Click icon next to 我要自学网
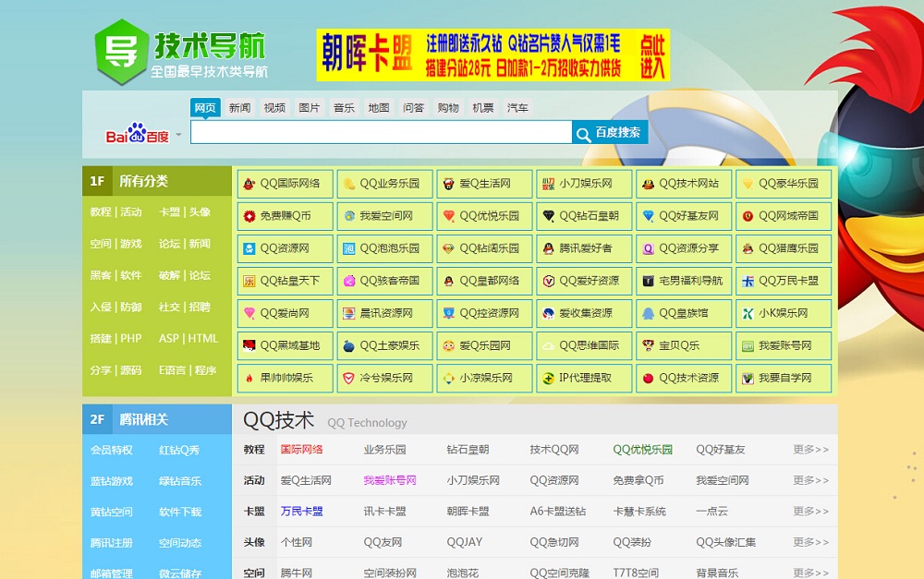The image size is (924, 579). pos(748,378)
